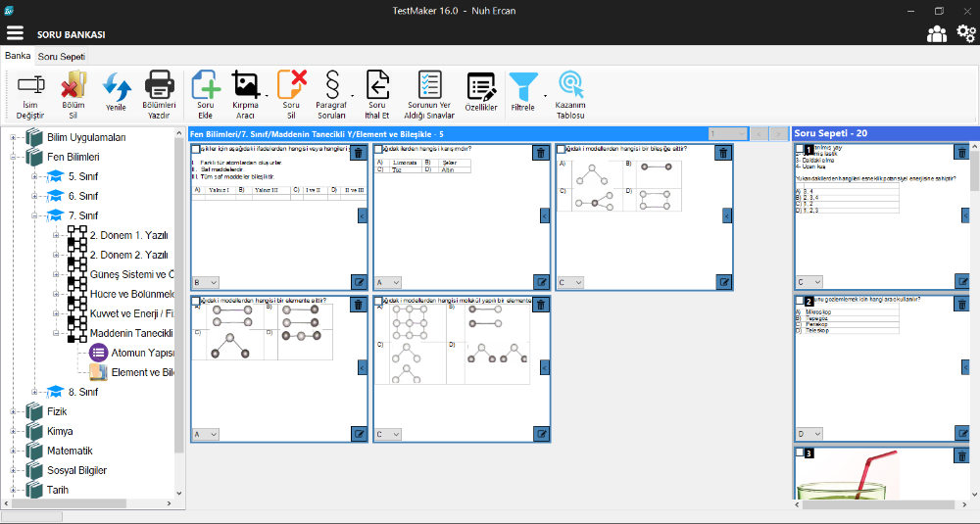The image size is (980, 524).
Task: Check the box on the Limonata question card
Action: click(378, 150)
